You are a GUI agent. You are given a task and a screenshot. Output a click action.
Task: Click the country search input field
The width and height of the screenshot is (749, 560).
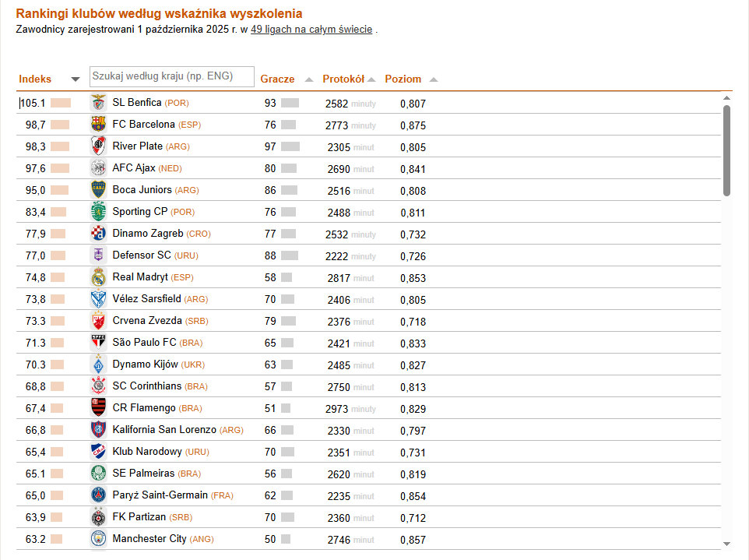(x=172, y=76)
